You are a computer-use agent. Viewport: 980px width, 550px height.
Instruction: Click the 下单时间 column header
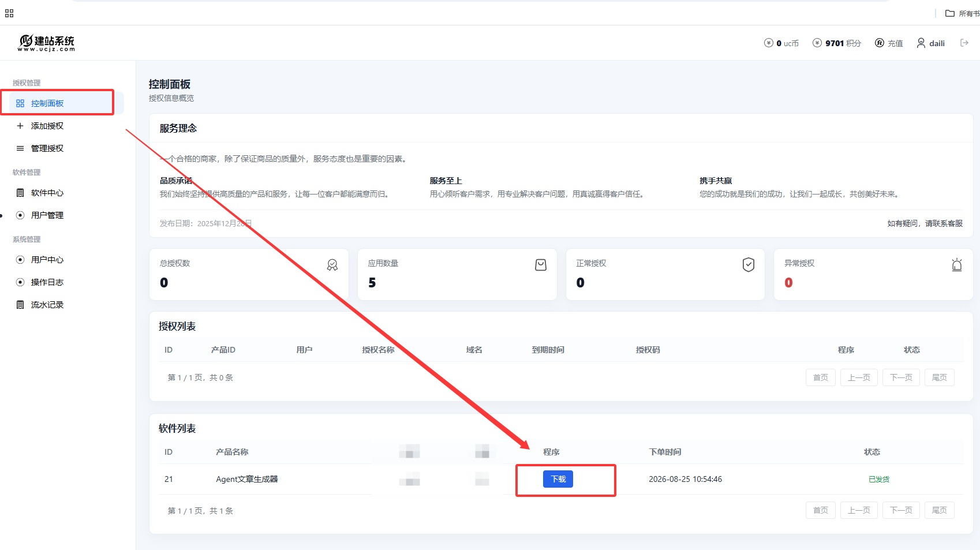665,452
